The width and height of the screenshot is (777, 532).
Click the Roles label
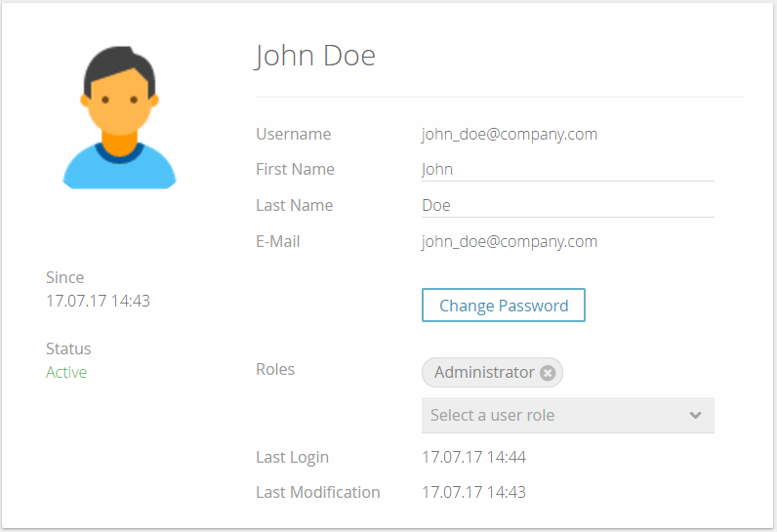point(275,370)
